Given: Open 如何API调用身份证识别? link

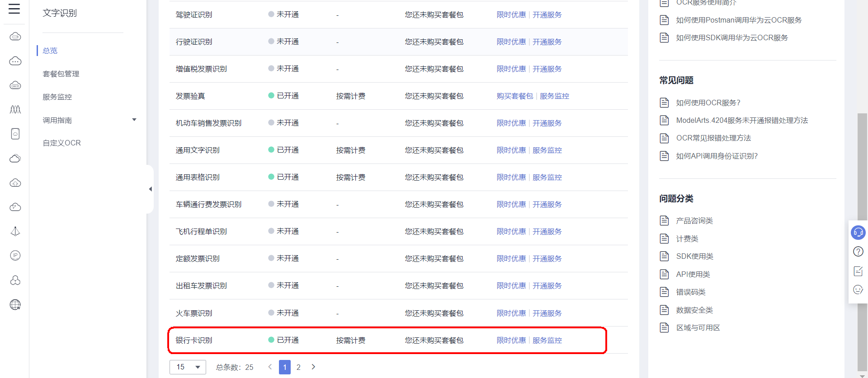Looking at the screenshot, I should point(717,156).
